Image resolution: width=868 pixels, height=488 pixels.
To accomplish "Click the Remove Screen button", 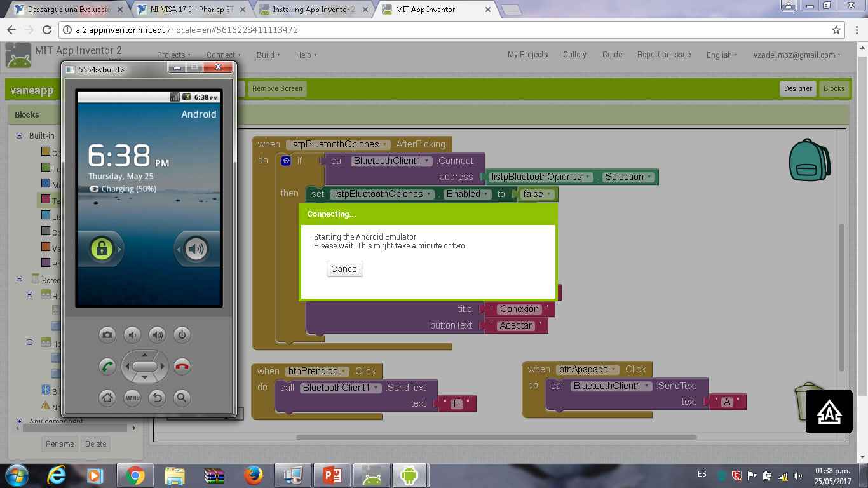I will tap(277, 88).
